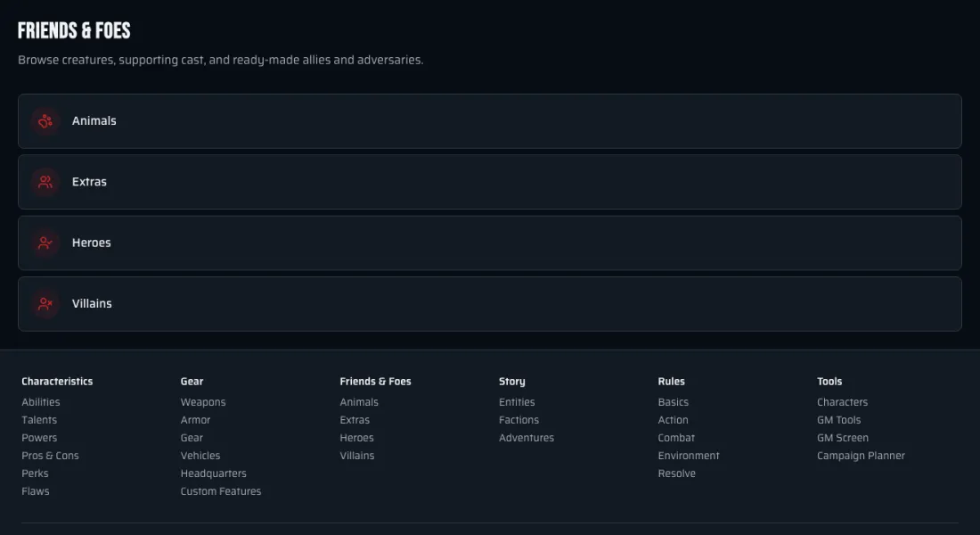Screen dimensions: 980x535
Task: Open the Villains card label
Action: [x=92, y=303]
